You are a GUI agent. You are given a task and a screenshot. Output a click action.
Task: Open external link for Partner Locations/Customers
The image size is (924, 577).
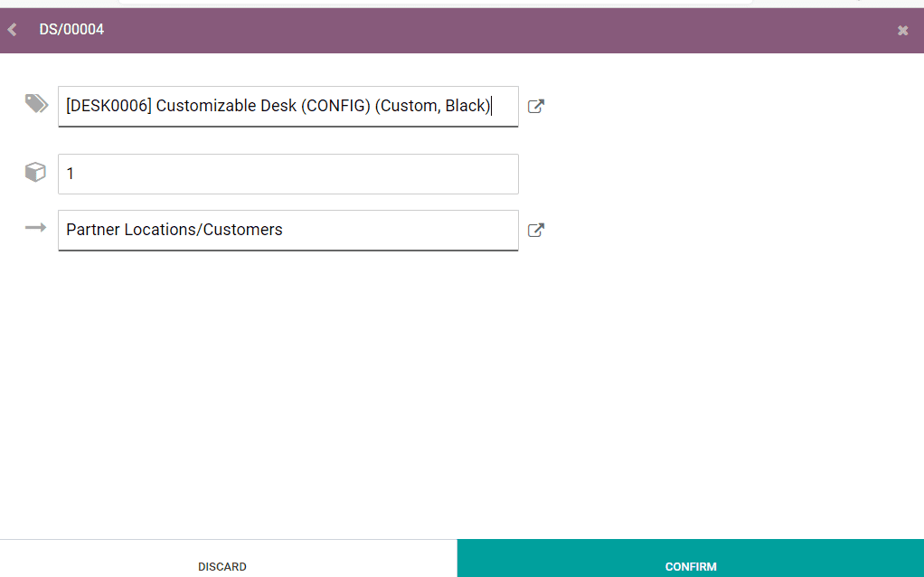click(x=536, y=230)
